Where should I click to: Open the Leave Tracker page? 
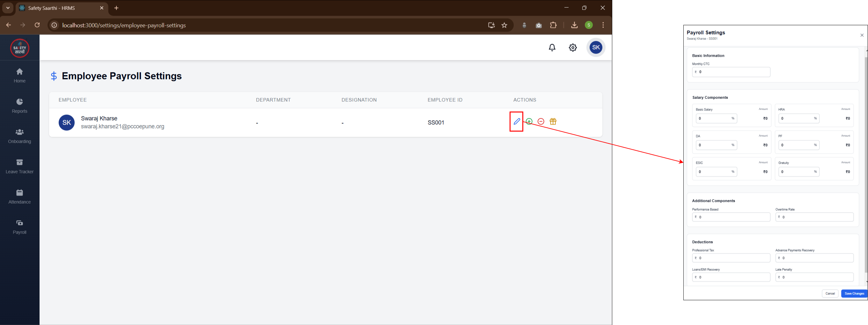pyautogui.click(x=19, y=166)
